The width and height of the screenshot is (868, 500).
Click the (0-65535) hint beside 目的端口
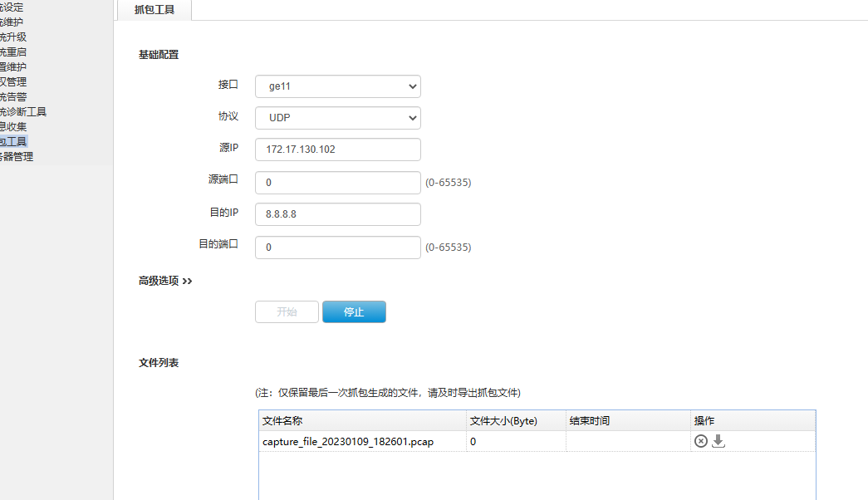pyautogui.click(x=449, y=248)
